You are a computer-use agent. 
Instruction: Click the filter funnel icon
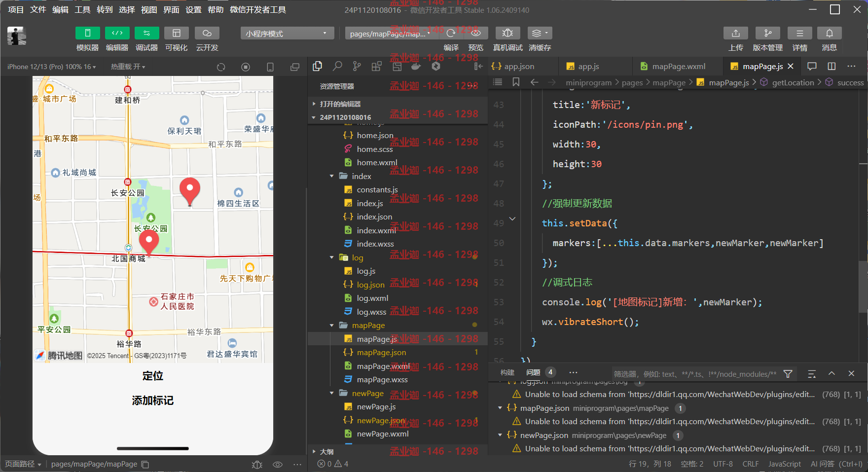coord(788,374)
